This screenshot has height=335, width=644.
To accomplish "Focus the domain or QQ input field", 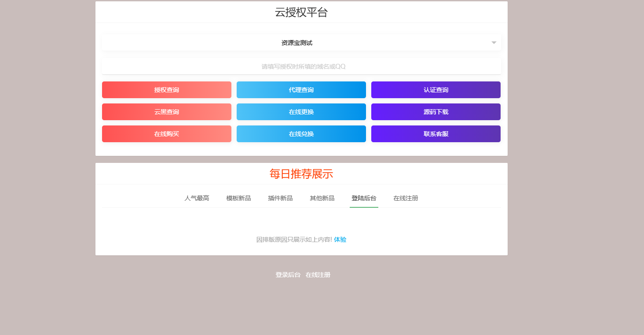I will tap(301, 66).
